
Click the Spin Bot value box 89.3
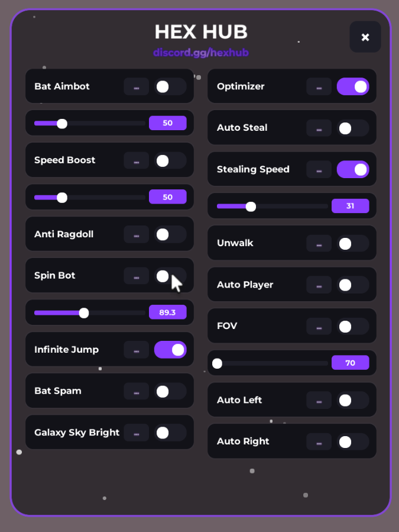coord(167,312)
